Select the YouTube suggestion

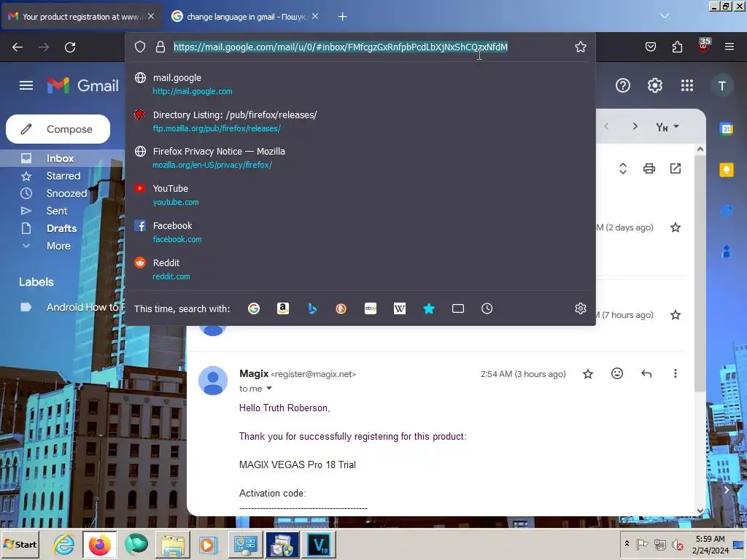pos(360,195)
